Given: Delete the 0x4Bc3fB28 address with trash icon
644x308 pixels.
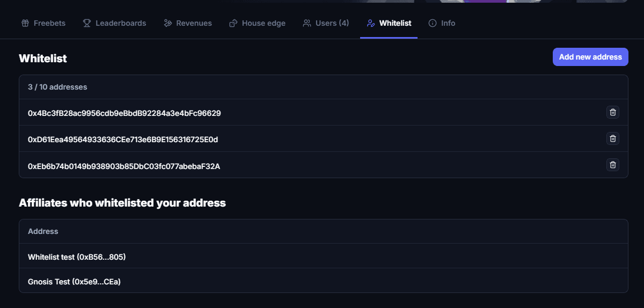Looking at the screenshot, I should point(612,112).
